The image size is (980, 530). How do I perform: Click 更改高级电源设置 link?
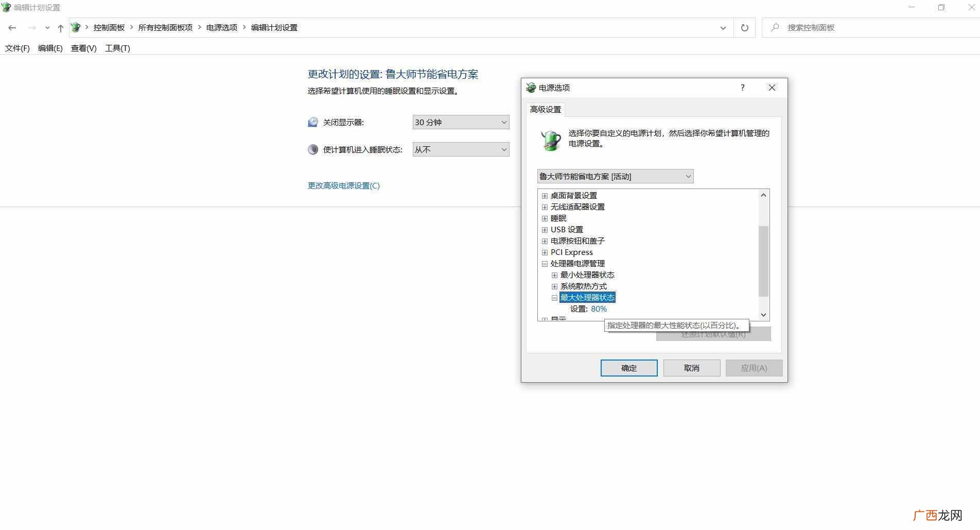[x=344, y=185]
